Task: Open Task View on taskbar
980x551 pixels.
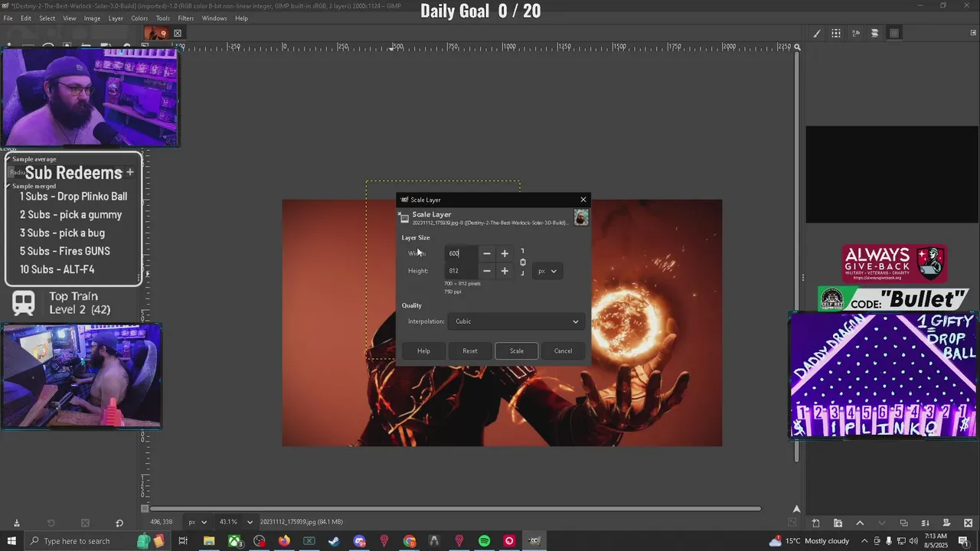Action: point(183,541)
